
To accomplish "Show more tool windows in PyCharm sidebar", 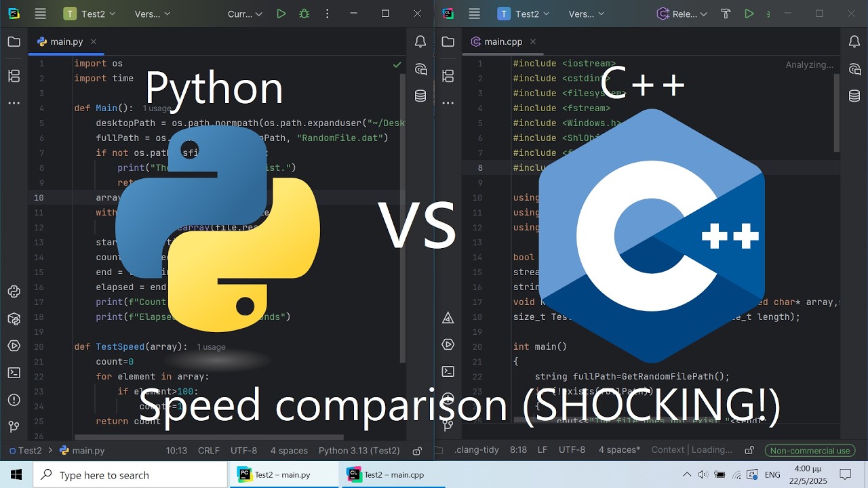I will (14, 104).
